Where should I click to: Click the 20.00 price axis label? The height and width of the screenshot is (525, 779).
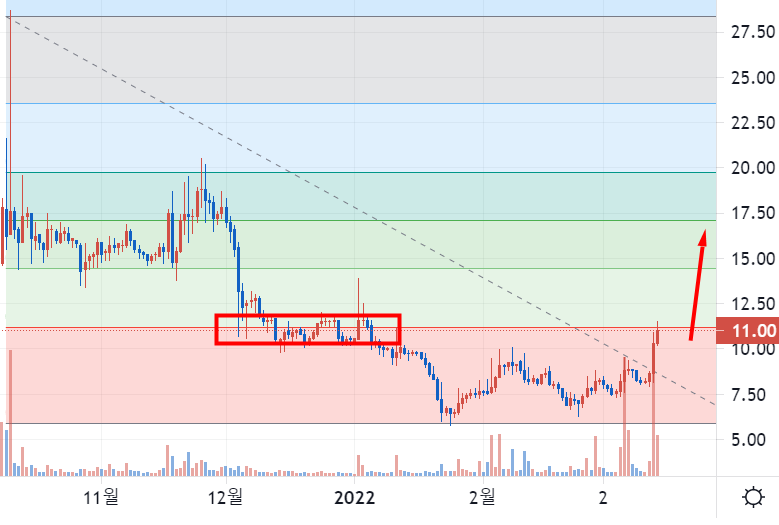click(753, 168)
